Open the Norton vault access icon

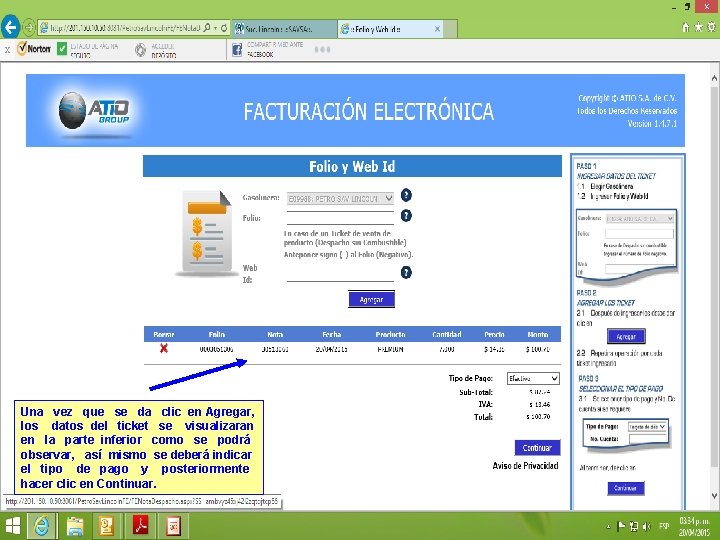(x=141, y=49)
